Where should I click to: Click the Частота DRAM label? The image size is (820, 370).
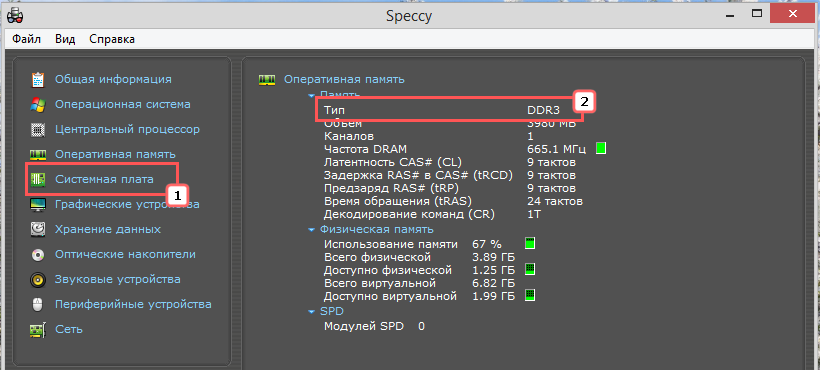tap(365, 149)
